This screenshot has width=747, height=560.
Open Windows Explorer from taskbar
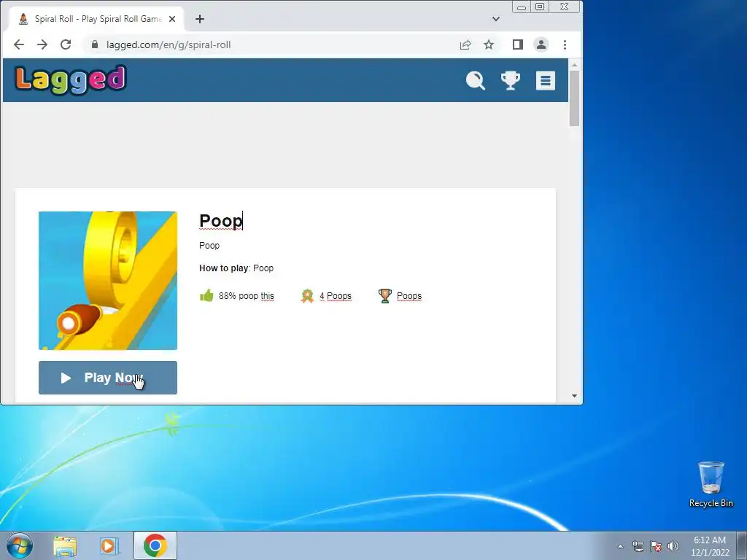(65, 546)
